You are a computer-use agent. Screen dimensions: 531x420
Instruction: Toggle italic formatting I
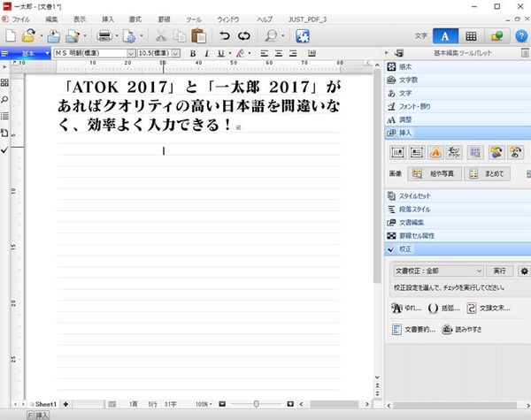tap(206, 53)
